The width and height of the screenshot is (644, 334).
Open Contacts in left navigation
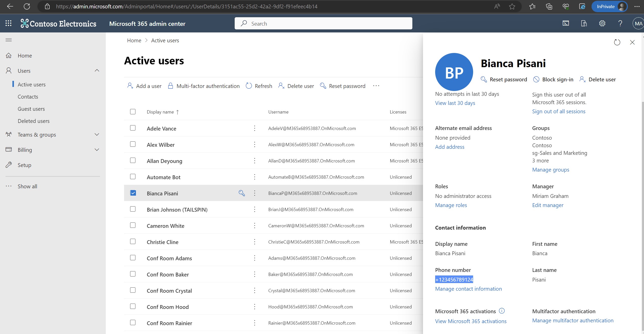(x=28, y=97)
